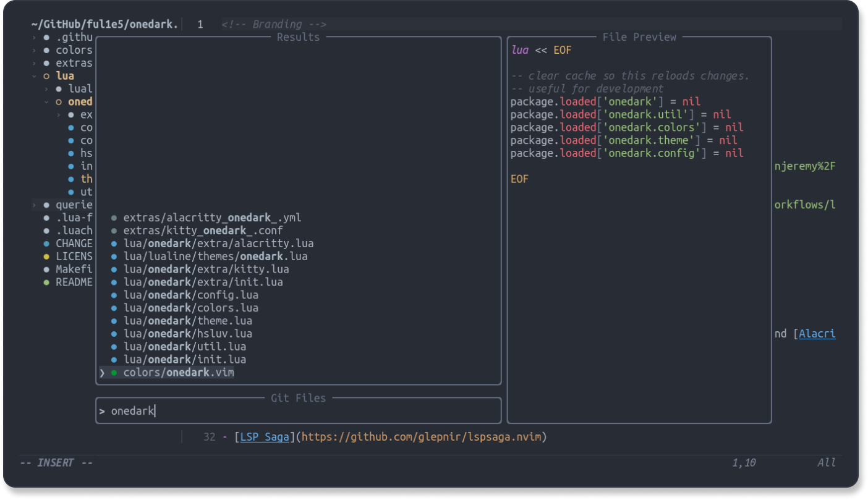Click the white icon beside Makefi
This screenshot has width=868, height=500.
46,269
